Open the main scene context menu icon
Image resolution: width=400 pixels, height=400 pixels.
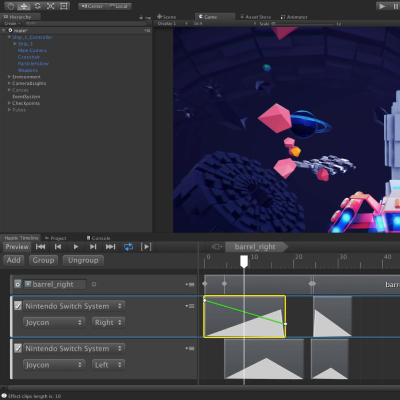pos(147,30)
